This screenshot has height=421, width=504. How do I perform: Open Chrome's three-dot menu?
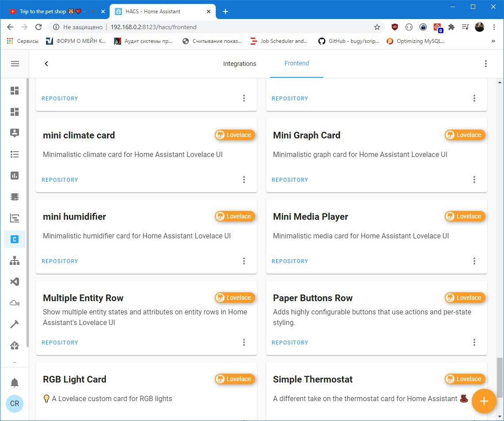494,27
